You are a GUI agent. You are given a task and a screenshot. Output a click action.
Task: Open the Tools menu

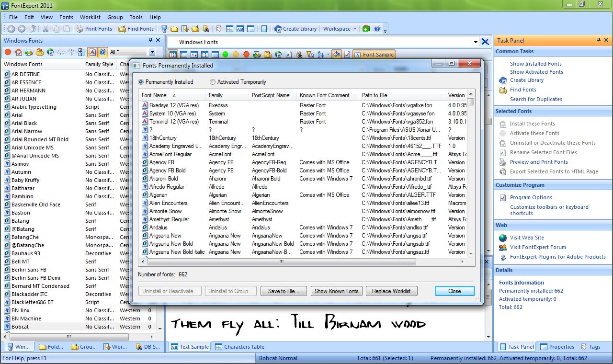coord(136,17)
